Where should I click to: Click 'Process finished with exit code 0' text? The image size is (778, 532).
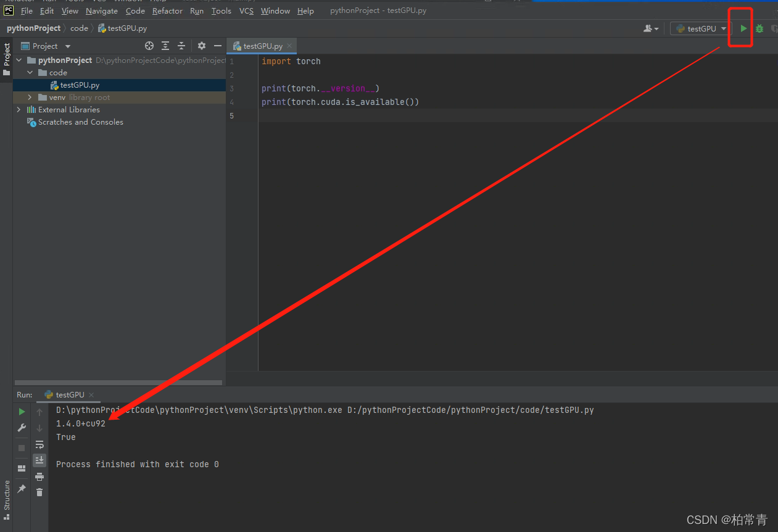pyautogui.click(x=138, y=464)
